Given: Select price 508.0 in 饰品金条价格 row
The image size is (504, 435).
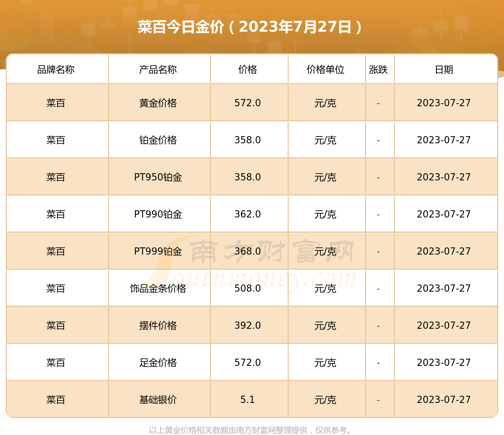Looking at the screenshot, I should coord(248,288).
